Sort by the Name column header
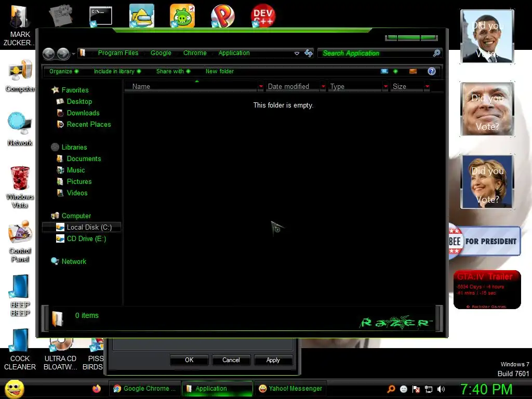This screenshot has width=532, height=399. tap(191, 87)
